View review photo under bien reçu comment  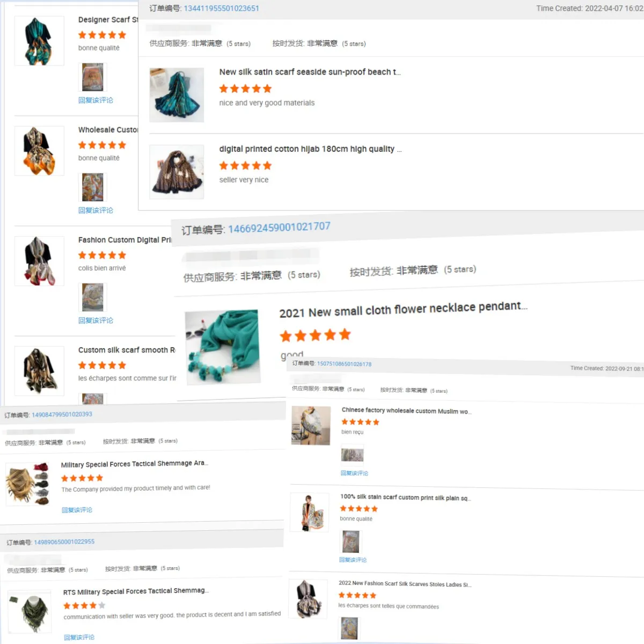[x=352, y=455]
